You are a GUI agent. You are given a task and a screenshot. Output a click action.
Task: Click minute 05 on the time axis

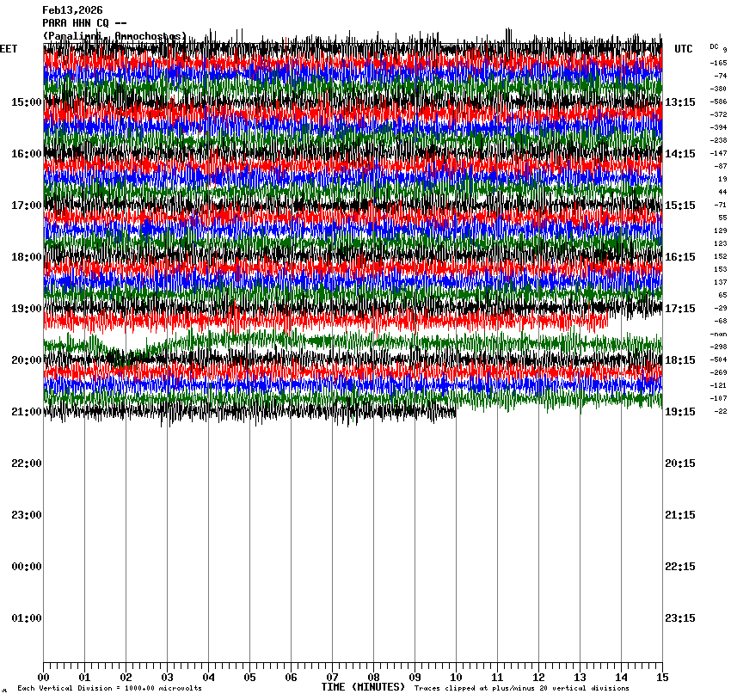(249, 678)
